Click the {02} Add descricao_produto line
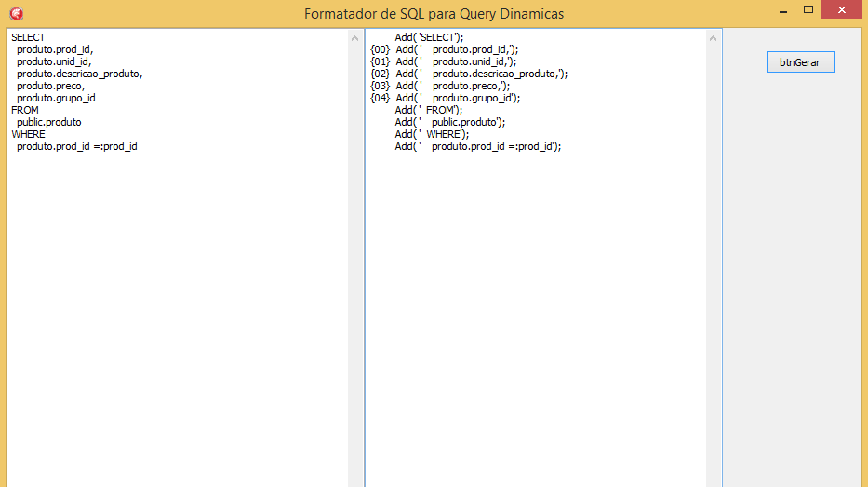The width and height of the screenshot is (868, 487). [x=469, y=74]
